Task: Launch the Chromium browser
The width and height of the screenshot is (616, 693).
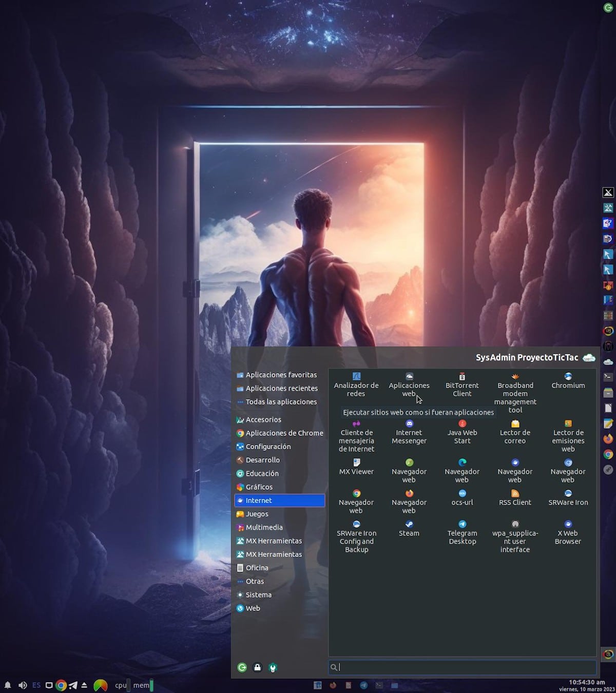Action: [568, 381]
